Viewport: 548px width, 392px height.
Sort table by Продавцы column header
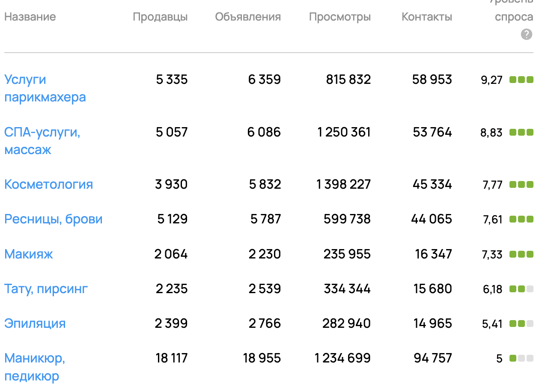point(160,17)
